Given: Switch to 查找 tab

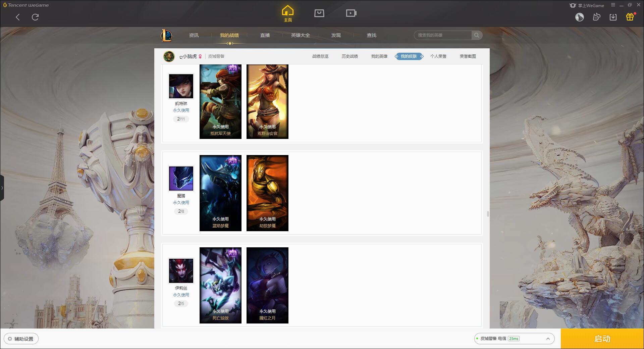Looking at the screenshot, I should pyautogui.click(x=372, y=35).
